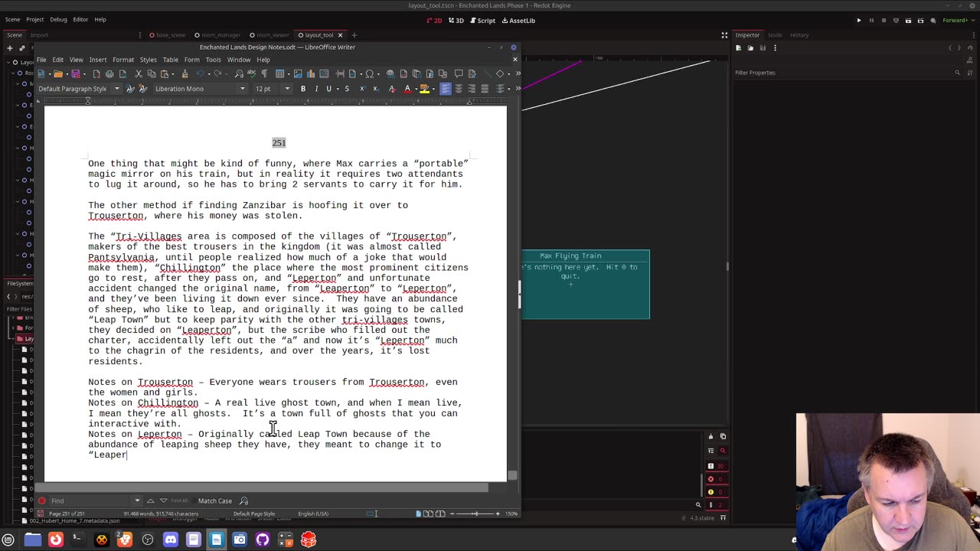The image size is (980, 551).
Task: Toggle Superscript formatting button
Action: pyautogui.click(x=362, y=89)
